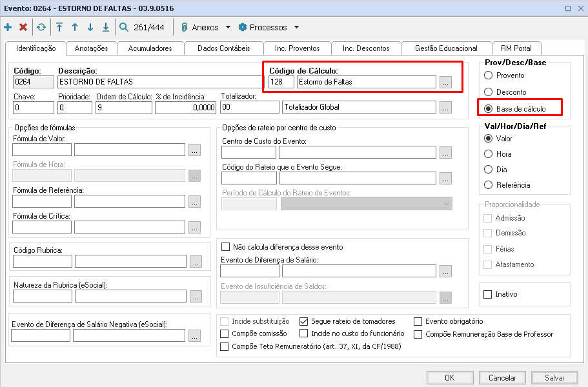This screenshot has width=588, height=387.
Task: Select Valor radio option
Action: point(488,139)
